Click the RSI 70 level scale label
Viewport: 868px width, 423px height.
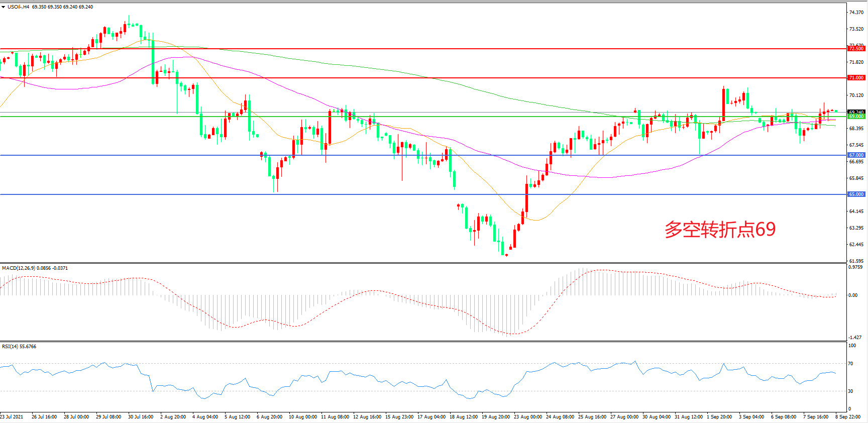click(x=850, y=364)
